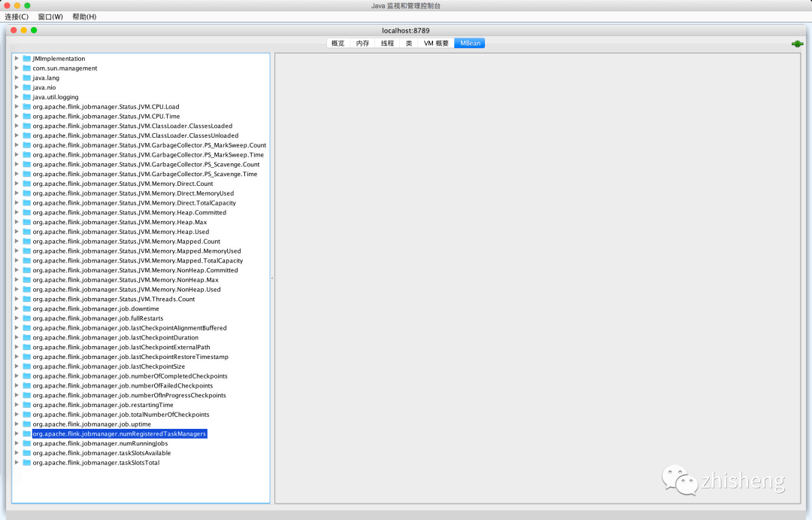
Task: Select Memory.Direct.MemoryUsed row
Action: tap(133, 193)
